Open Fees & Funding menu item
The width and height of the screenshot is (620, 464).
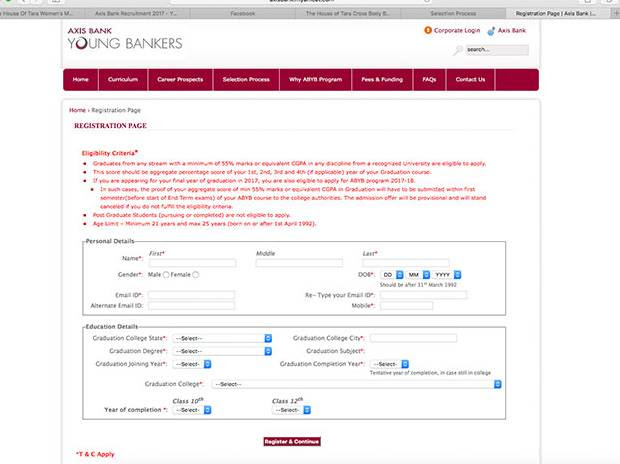coord(382,80)
